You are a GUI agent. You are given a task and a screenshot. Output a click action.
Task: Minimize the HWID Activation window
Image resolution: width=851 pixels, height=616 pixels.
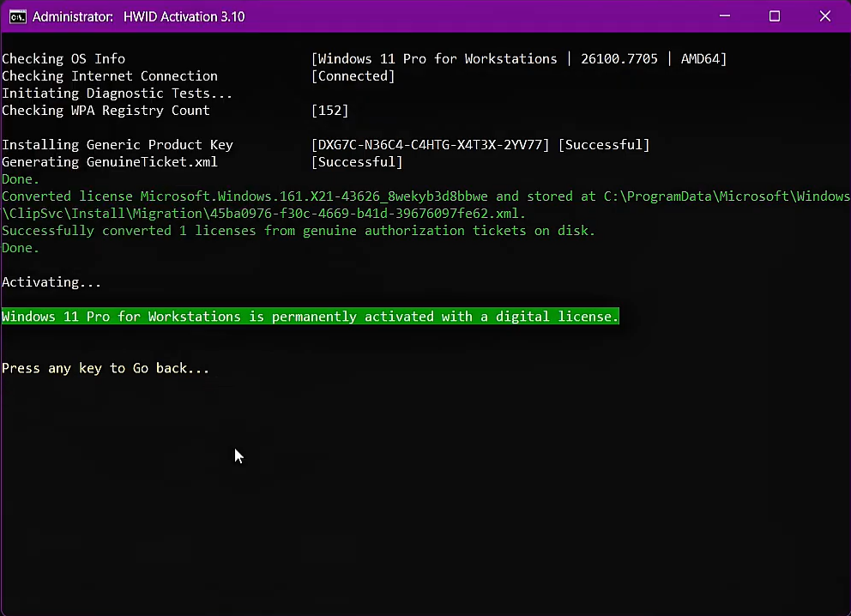pos(725,16)
